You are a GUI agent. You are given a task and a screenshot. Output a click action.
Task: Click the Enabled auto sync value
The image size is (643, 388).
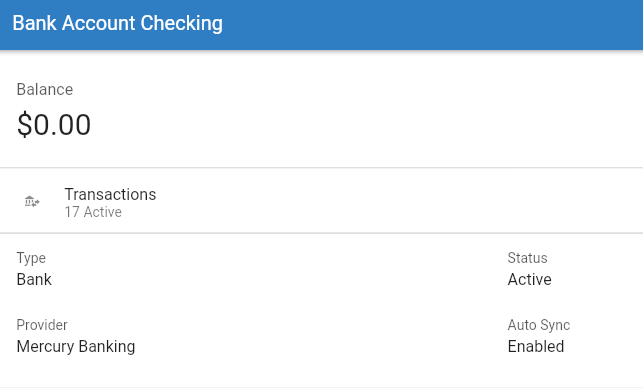coord(536,347)
